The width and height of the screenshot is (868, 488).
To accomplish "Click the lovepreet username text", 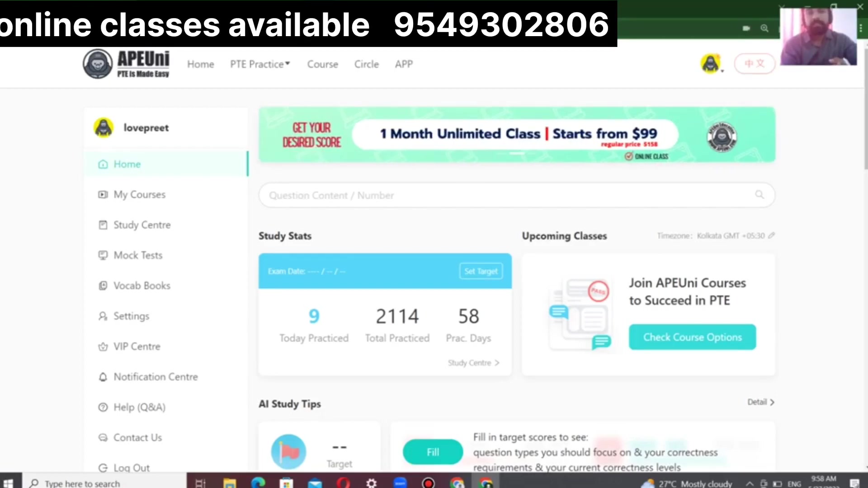I will point(146,128).
